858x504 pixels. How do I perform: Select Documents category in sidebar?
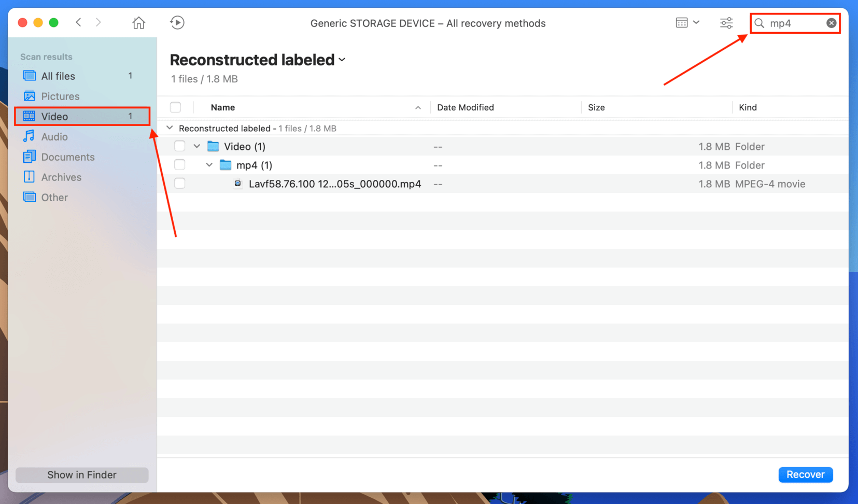coord(82,157)
